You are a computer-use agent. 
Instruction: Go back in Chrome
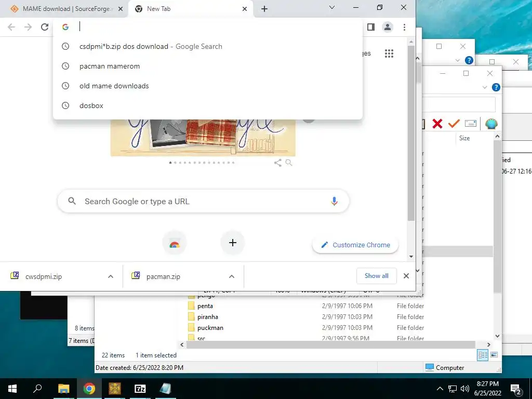click(x=11, y=27)
